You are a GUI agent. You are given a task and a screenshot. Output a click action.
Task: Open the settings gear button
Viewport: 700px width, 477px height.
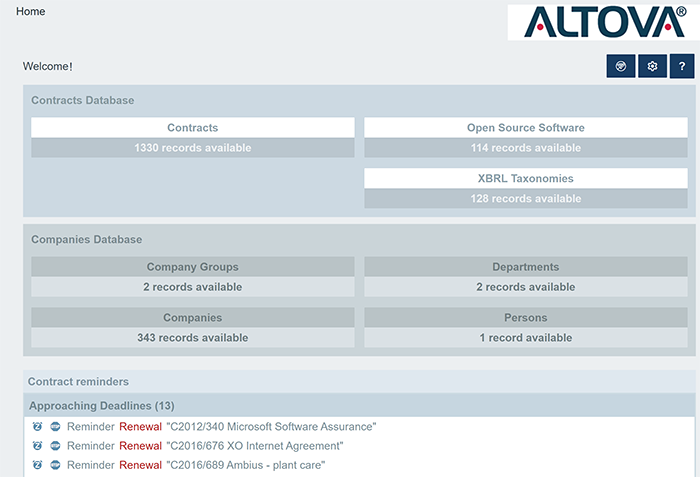click(652, 66)
